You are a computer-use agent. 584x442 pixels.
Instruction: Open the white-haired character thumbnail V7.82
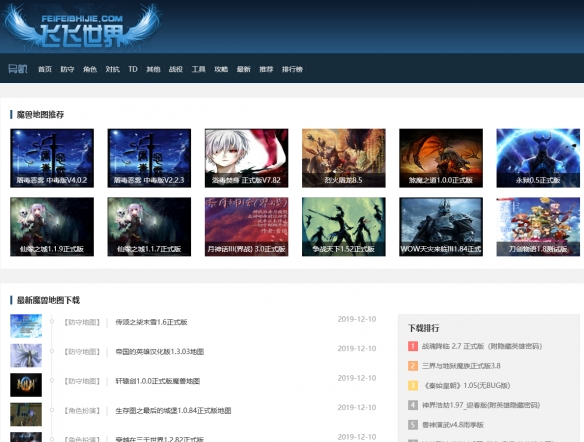click(x=247, y=158)
